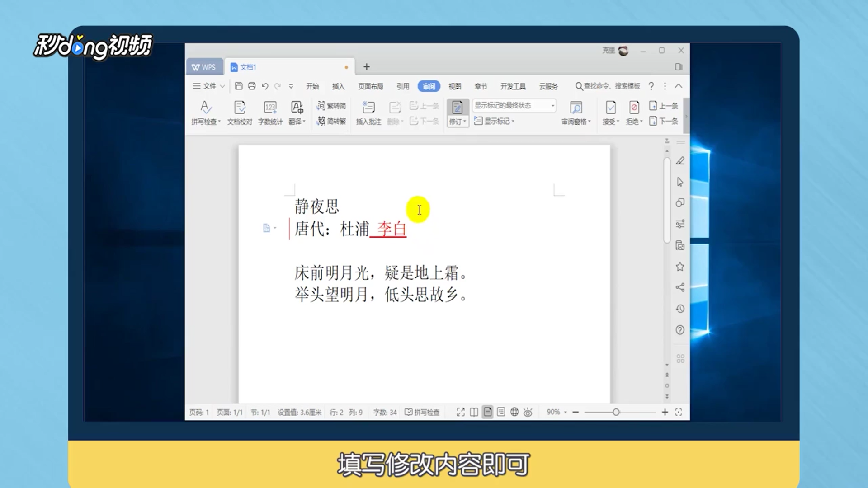Click the star favorites icon in sidebar
The width and height of the screenshot is (868, 488).
point(680,267)
